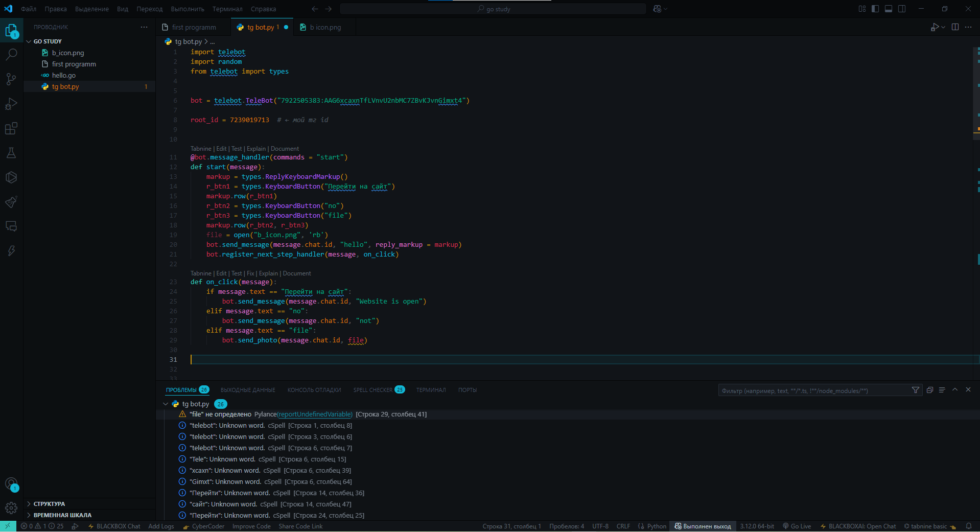Open the Copilot dropdown arrow in title bar
Screen dimensions: 980x532
click(665, 9)
